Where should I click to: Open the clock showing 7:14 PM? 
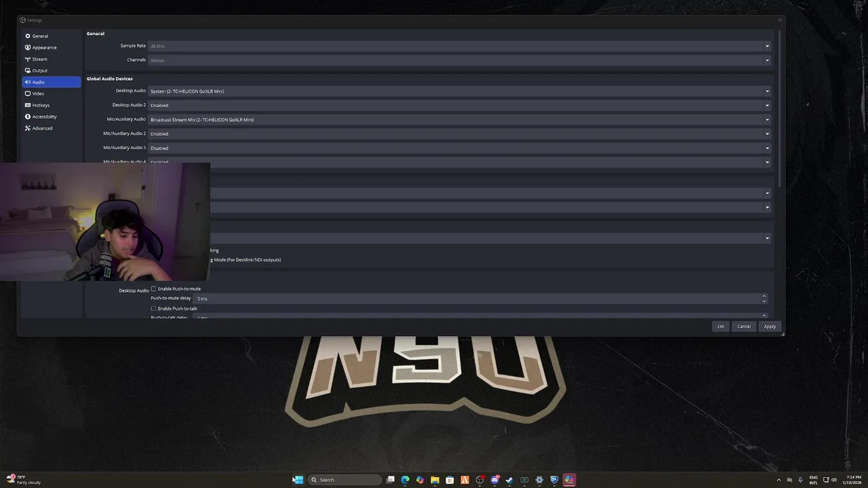854,480
